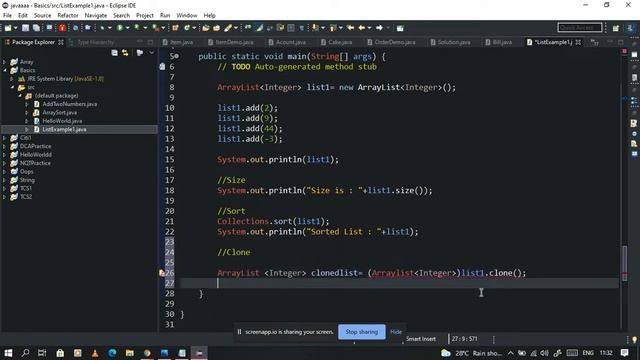This screenshot has height=360, width=640.
Task: Click the Open Type toolbar icon
Action: (205, 28)
